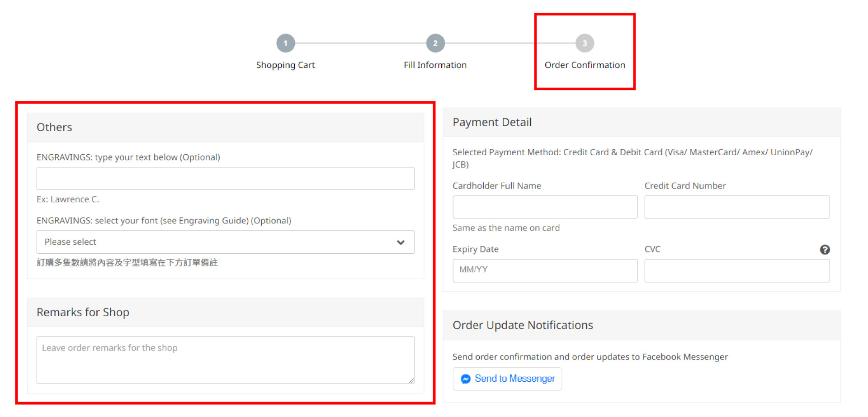Click the Order Update Notifications heading
Image resolution: width=868 pixels, height=417 pixels.
(x=523, y=325)
